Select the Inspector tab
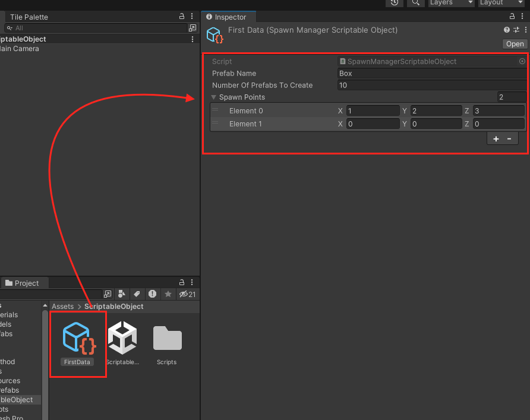Image resolution: width=530 pixels, height=420 pixels. tap(229, 17)
